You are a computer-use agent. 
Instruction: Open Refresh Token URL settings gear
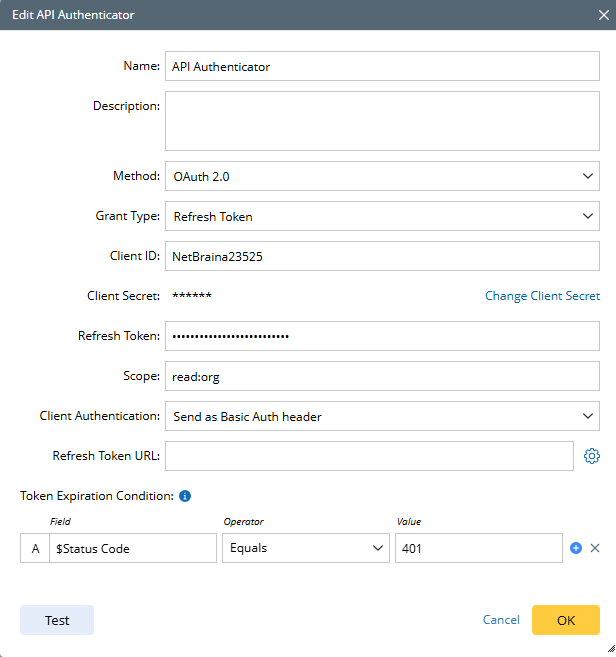[591, 456]
